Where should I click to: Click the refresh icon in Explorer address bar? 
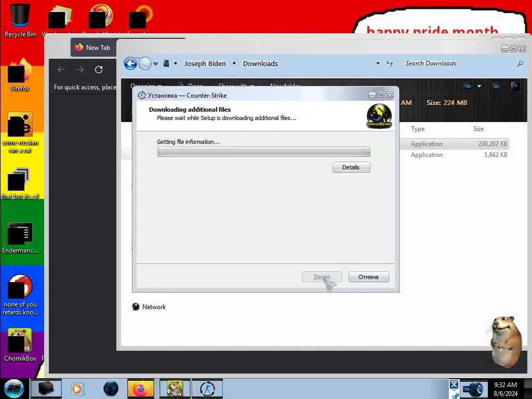(390, 63)
